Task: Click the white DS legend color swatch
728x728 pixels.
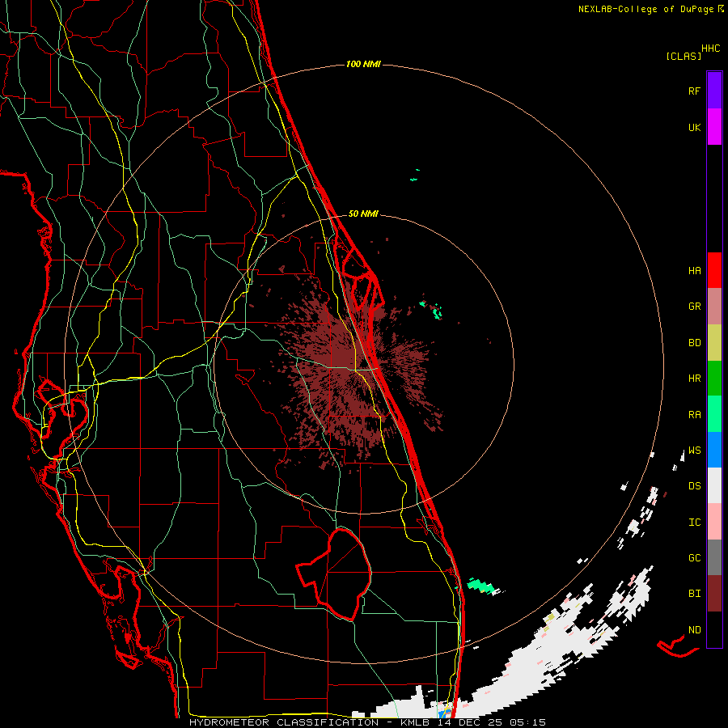Action: pyautogui.click(x=714, y=485)
